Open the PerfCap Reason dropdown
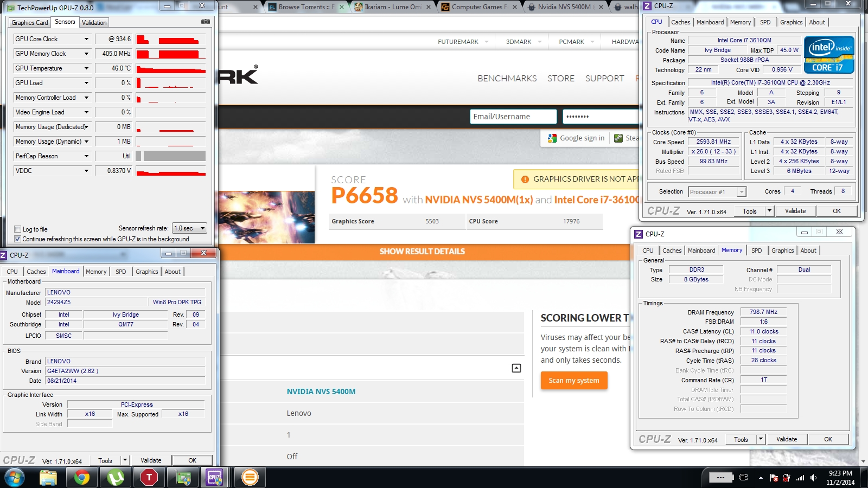Screen dimensions: 868x488 (86, 156)
